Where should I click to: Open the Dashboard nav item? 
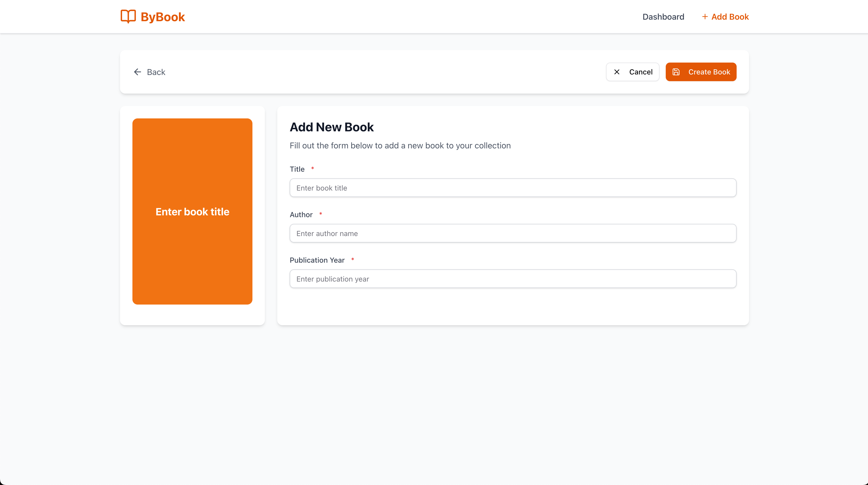coord(663,17)
